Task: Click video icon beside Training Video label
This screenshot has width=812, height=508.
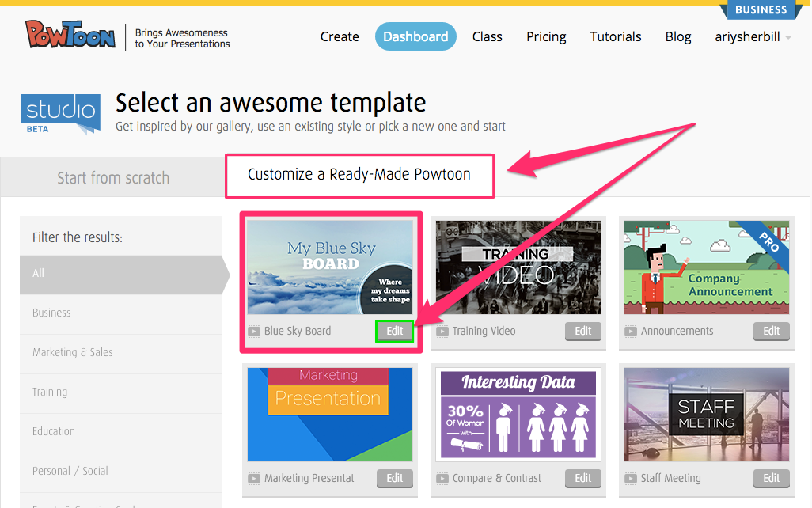Action: [442, 332]
